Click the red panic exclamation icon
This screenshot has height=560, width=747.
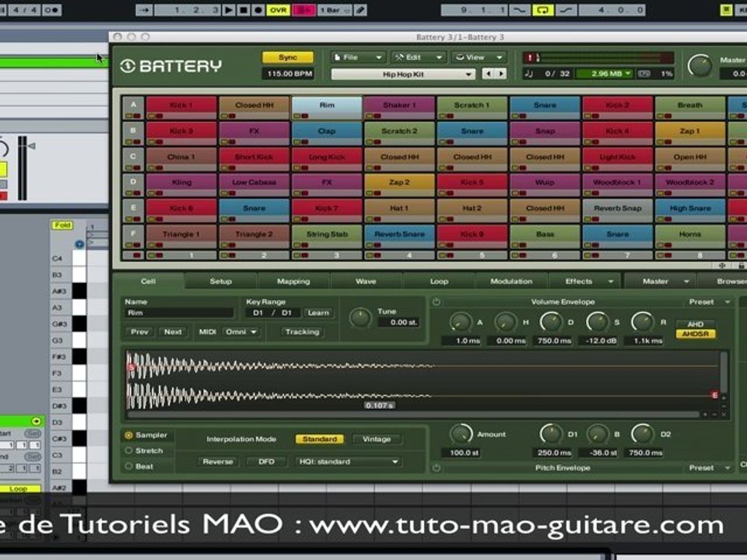(x=529, y=58)
